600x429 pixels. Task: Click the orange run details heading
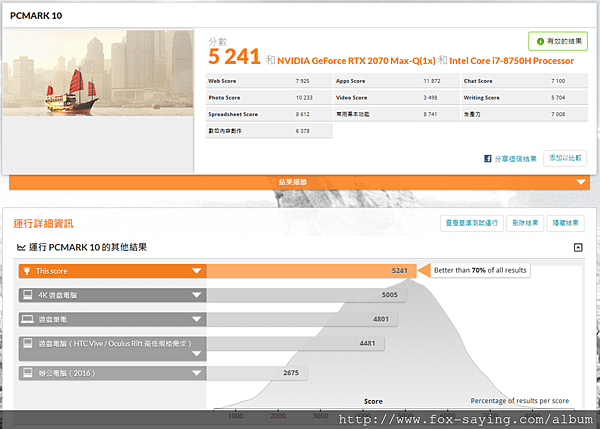(x=43, y=223)
